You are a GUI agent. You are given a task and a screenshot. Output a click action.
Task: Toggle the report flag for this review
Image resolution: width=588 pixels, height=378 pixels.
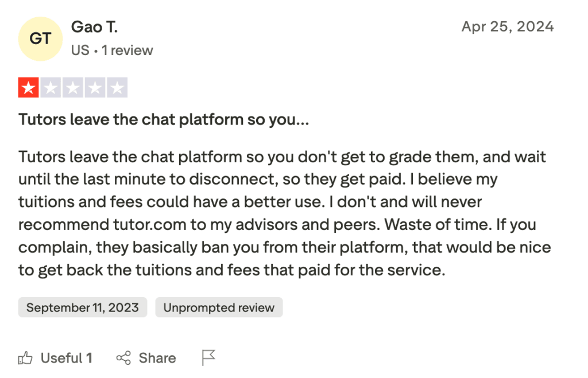coord(207,357)
